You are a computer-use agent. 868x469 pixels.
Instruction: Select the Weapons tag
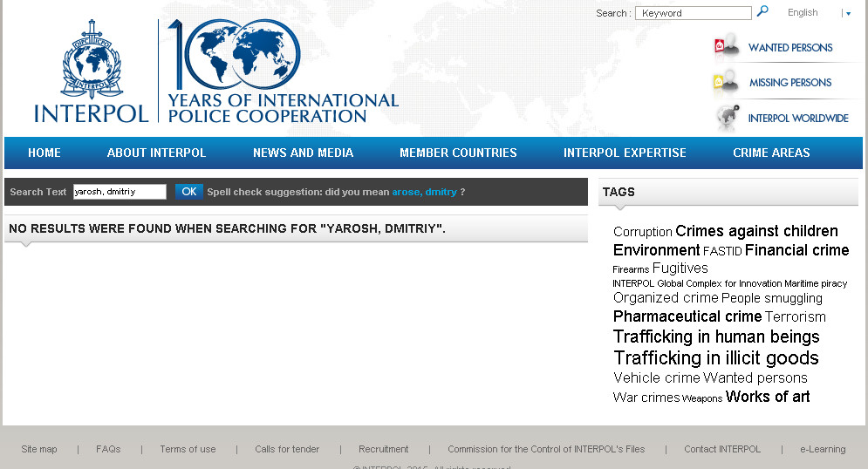tap(702, 398)
